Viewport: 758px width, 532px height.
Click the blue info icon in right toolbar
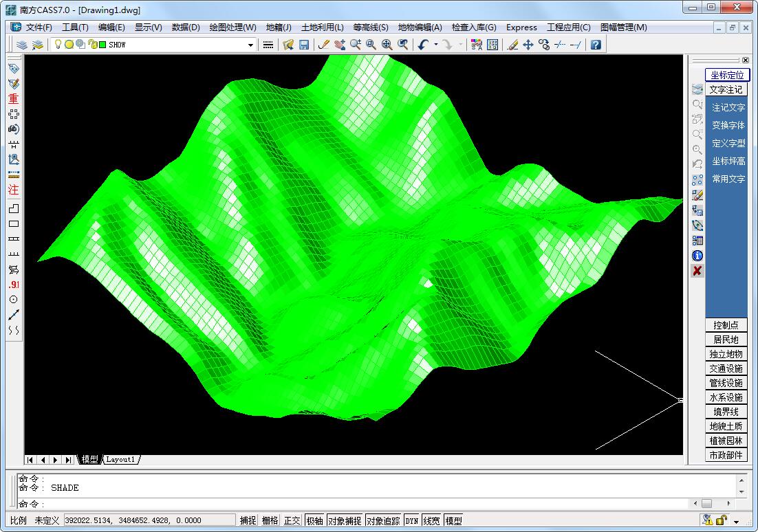point(697,256)
